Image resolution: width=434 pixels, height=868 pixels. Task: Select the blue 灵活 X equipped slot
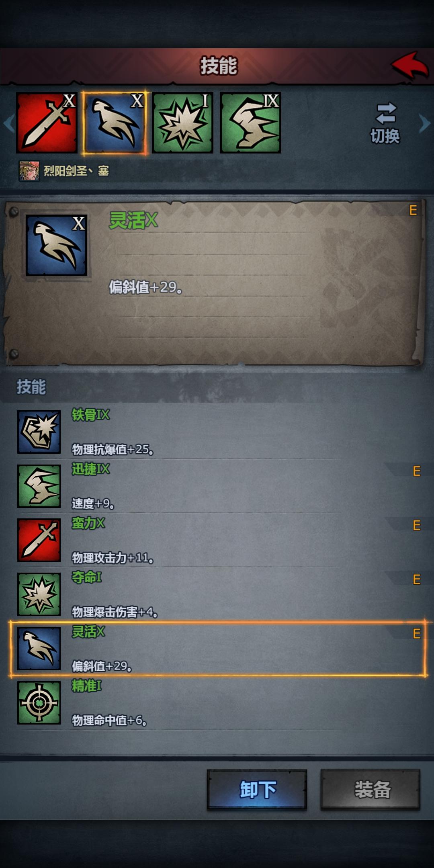pos(115,123)
